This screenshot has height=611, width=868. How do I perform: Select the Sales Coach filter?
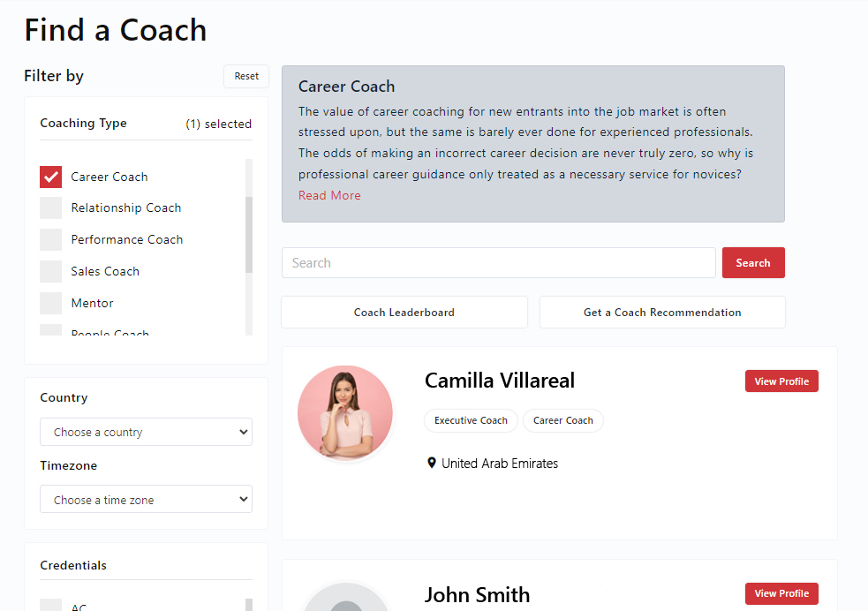50,271
